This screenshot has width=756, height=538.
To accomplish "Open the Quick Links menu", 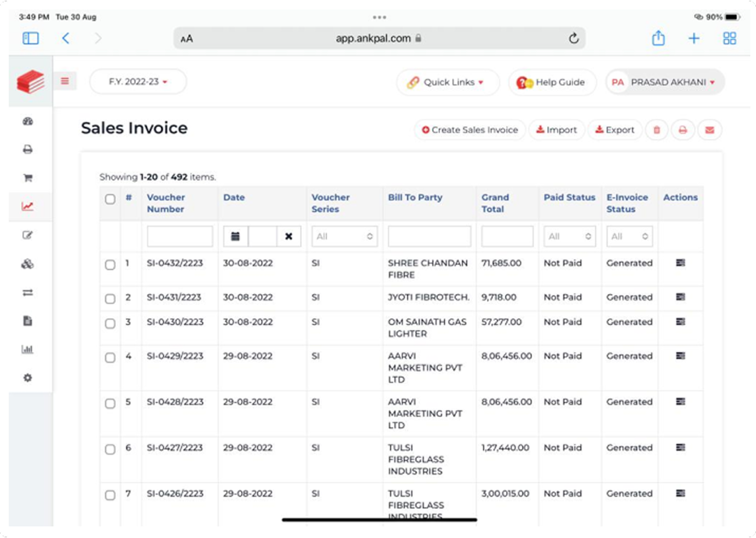I will click(448, 82).
